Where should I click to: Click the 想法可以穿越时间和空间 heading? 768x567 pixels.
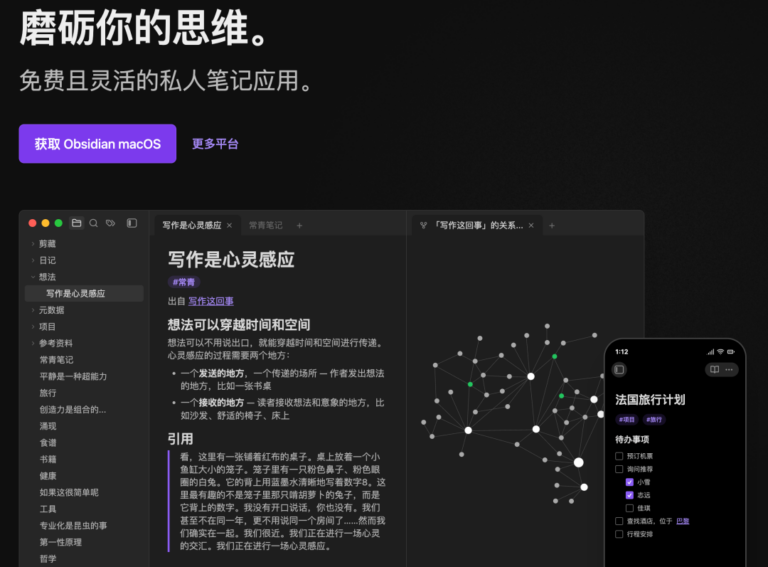click(239, 325)
